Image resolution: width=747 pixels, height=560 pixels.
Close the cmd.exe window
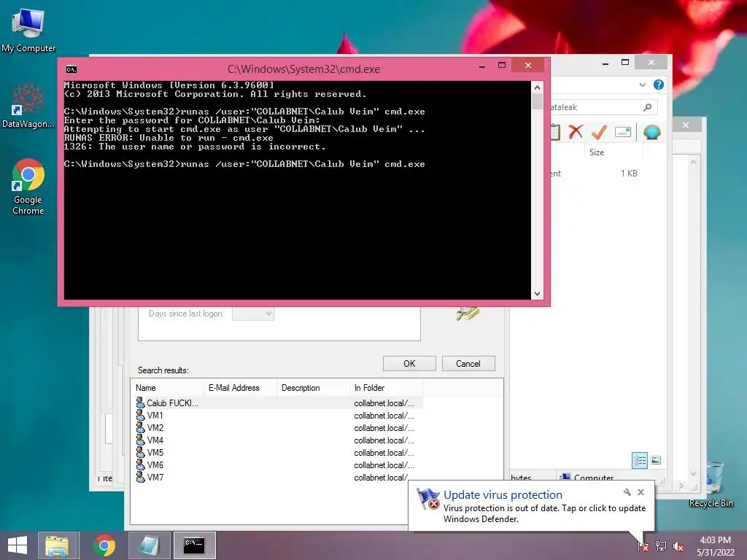528,65
